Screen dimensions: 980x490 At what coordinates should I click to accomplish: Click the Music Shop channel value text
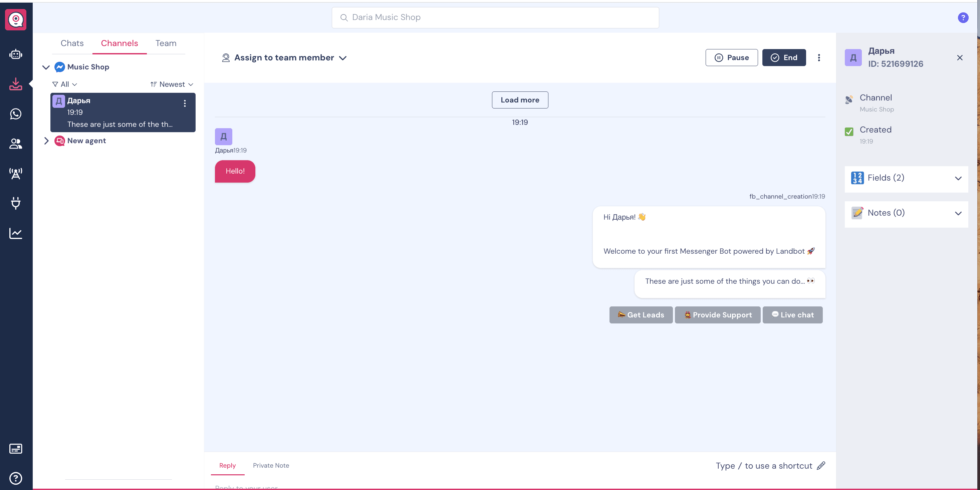tap(877, 109)
